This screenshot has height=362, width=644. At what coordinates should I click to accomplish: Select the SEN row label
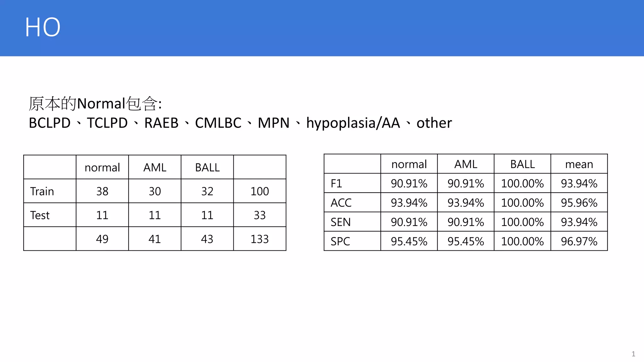pos(352,222)
